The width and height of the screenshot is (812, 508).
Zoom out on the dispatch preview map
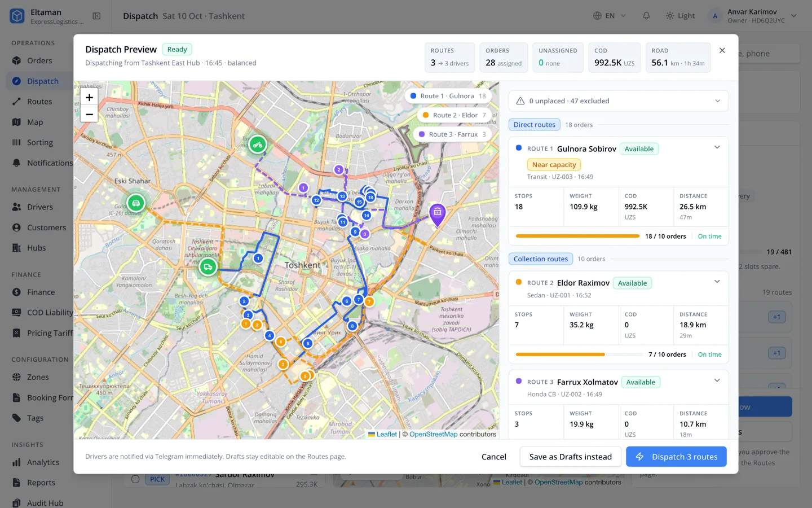point(89,114)
